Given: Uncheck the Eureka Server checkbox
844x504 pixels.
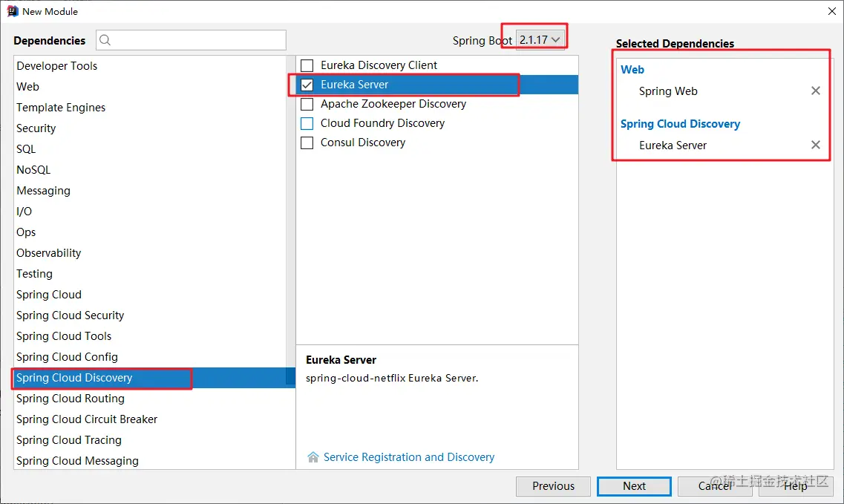Looking at the screenshot, I should [x=307, y=85].
